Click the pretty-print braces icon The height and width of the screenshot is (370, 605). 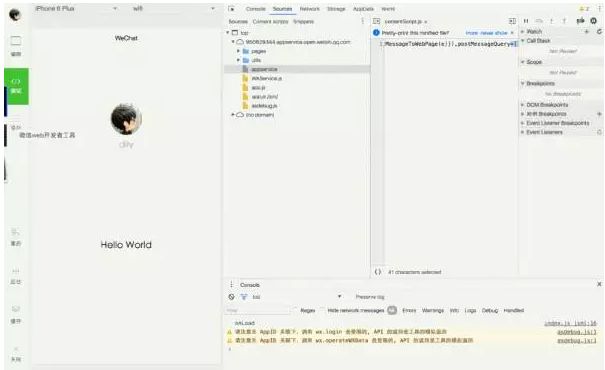378,272
